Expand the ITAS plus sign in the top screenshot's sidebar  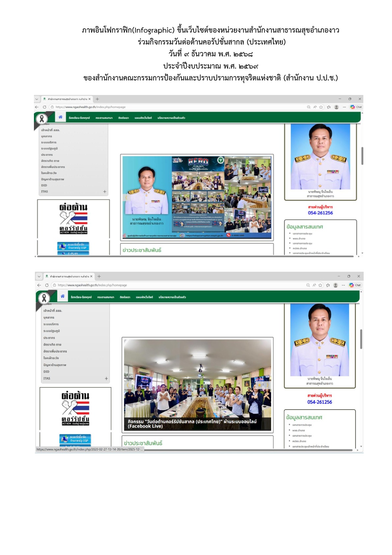click(105, 192)
